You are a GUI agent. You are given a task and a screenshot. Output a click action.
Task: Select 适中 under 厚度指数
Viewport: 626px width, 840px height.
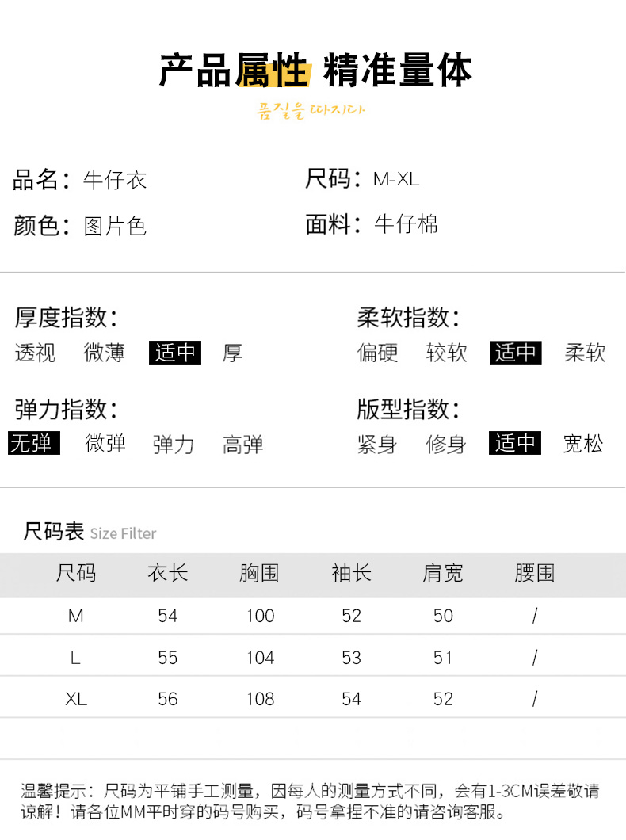point(175,353)
